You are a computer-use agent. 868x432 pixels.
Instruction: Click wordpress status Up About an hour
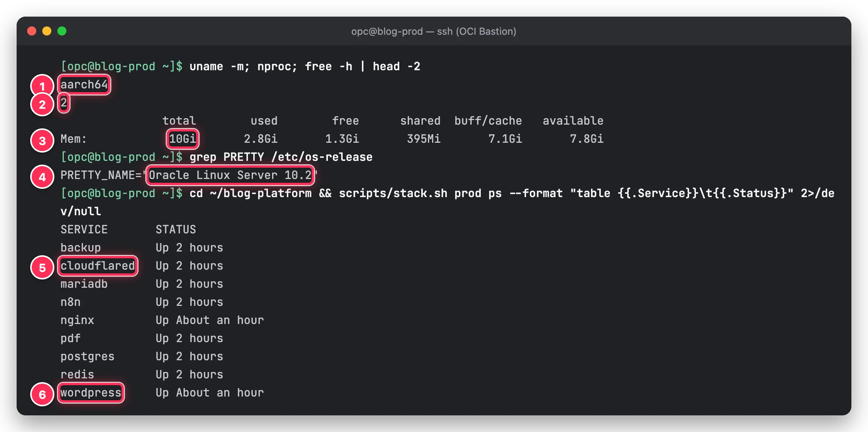(210, 393)
